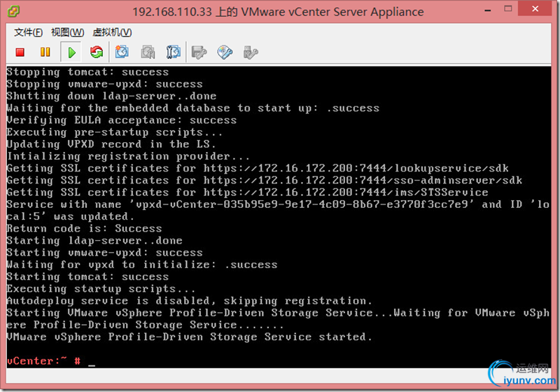Viewport: 560px width, 392px height.
Task: Click the 'Stopping tomcat: success' line
Action: [x=87, y=72]
